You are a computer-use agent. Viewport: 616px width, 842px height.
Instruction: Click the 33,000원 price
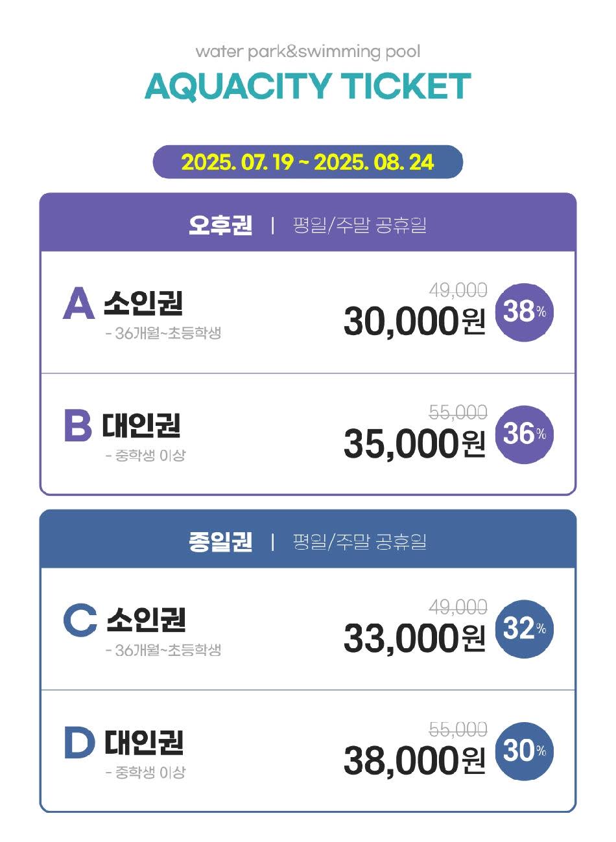tap(414, 638)
